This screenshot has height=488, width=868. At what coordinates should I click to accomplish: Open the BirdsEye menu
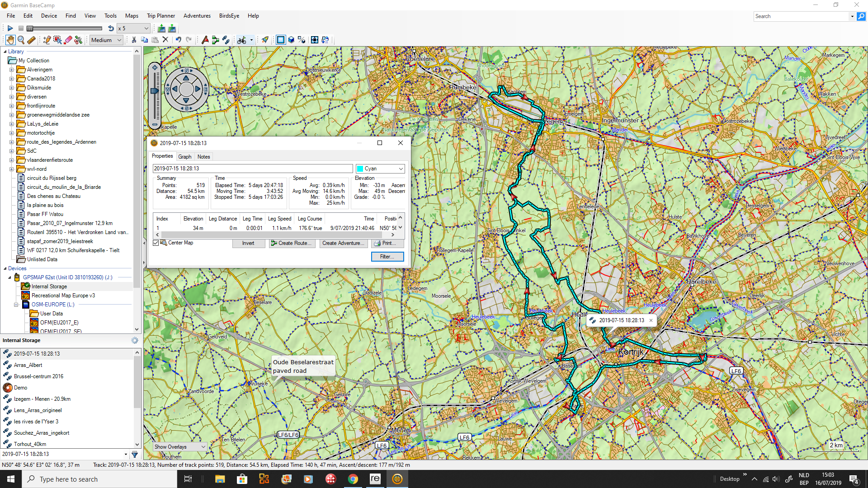(229, 16)
